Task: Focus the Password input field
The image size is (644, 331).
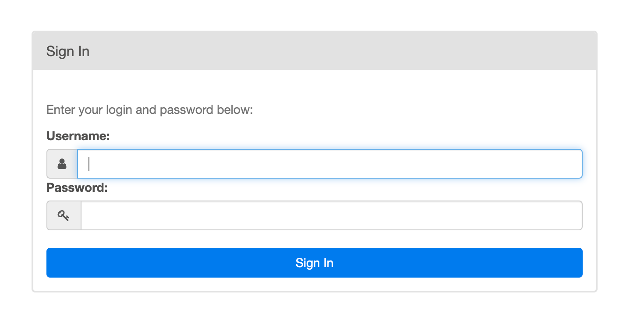Action: [x=331, y=215]
